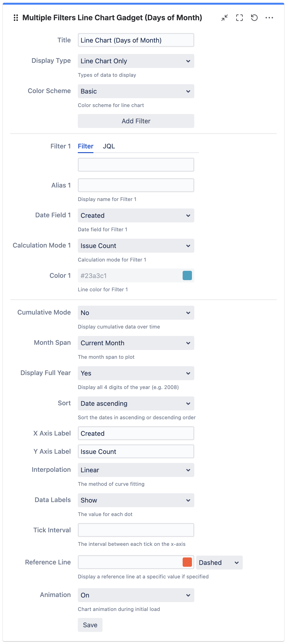The image size is (287, 644).
Task: Focus the Alias 1 input field
Action: click(136, 185)
